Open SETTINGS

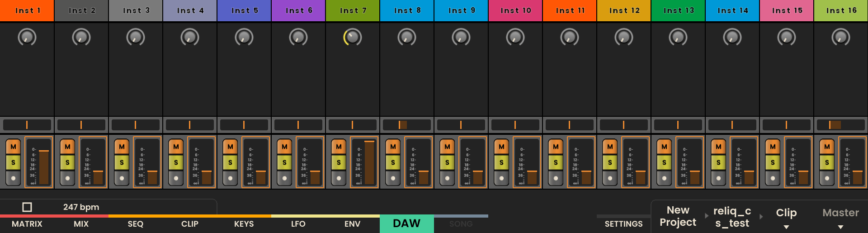[x=623, y=224]
